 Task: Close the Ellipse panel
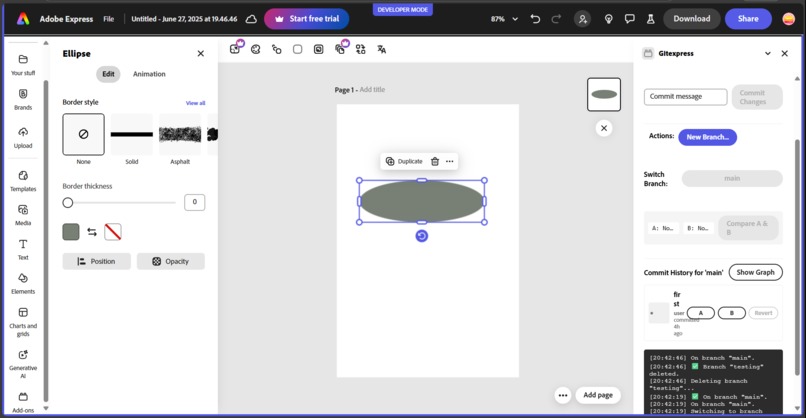(200, 53)
